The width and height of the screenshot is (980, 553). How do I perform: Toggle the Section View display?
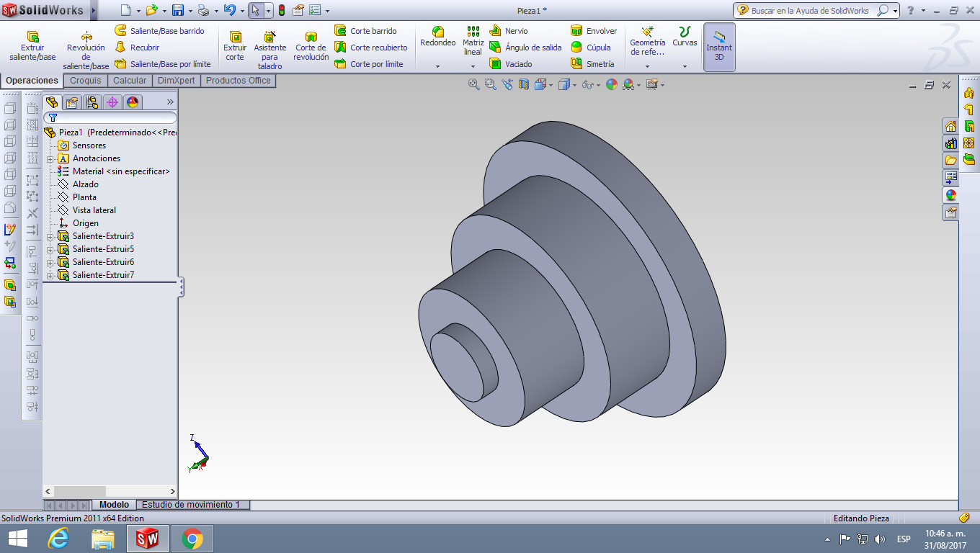(x=523, y=84)
